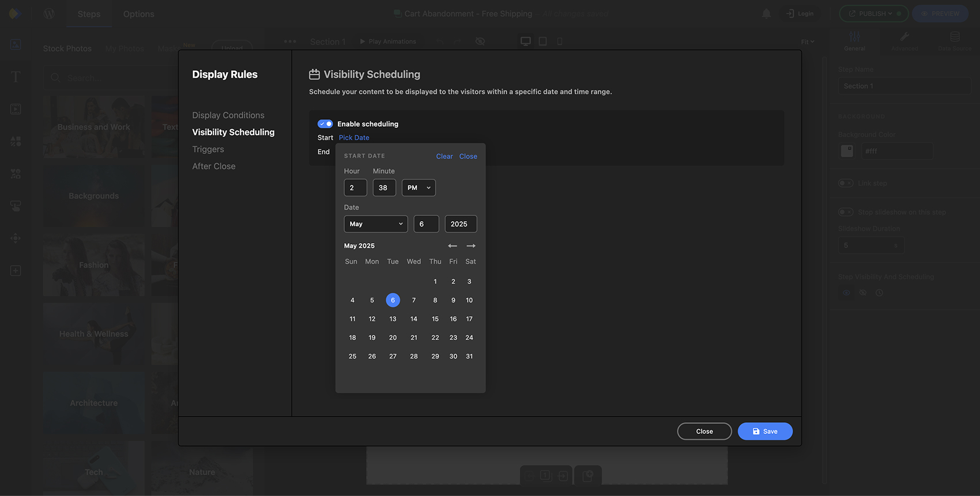Open the AM/PM dropdown
The height and width of the screenshot is (496, 980).
pos(419,188)
